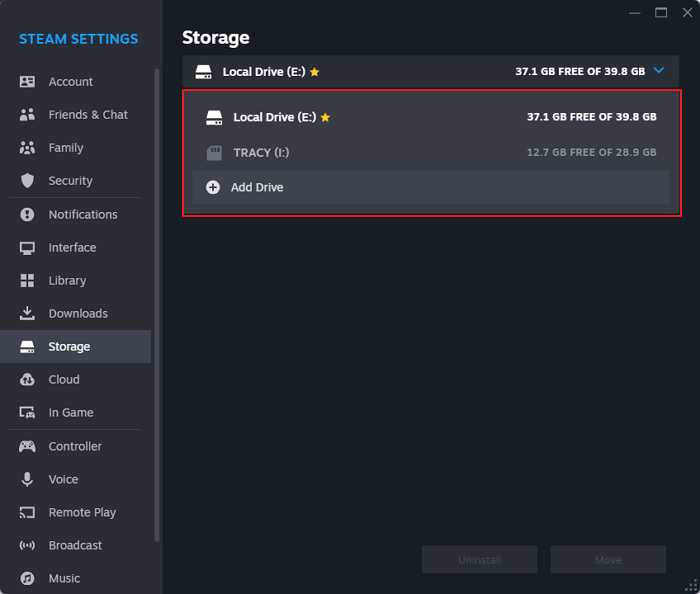Screen dimensions: 700x594
Task: Switch to Voice settings
Action: [x=75, y=479]
